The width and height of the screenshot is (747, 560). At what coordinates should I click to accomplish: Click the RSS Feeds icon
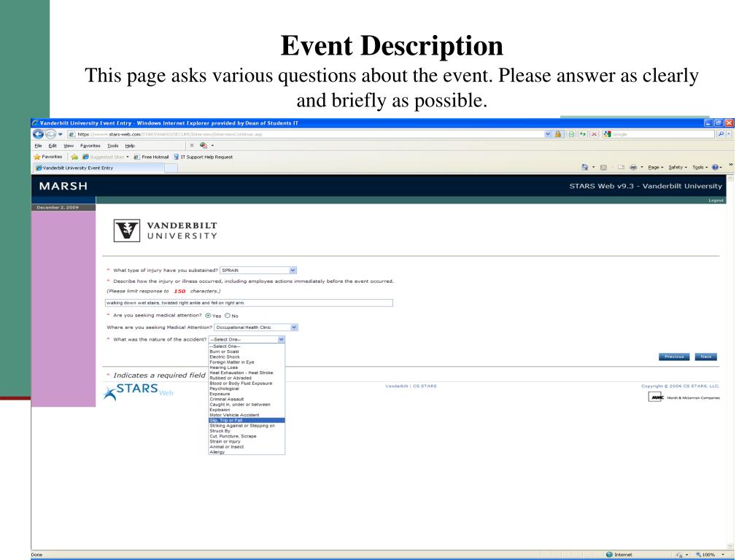(603, 167)
